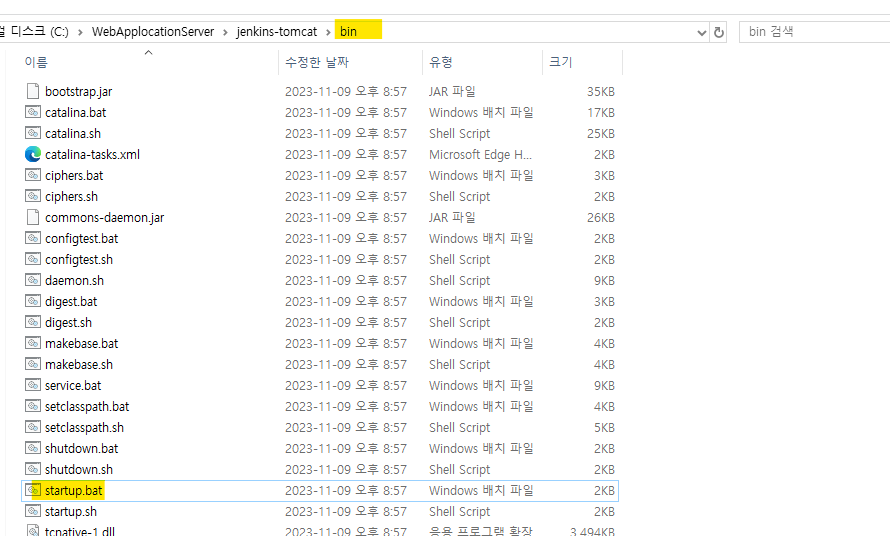Viewport: 890px width, 536px height.
Task: Select the highlighted startup.bat file name
Action: tap(74, 491)
